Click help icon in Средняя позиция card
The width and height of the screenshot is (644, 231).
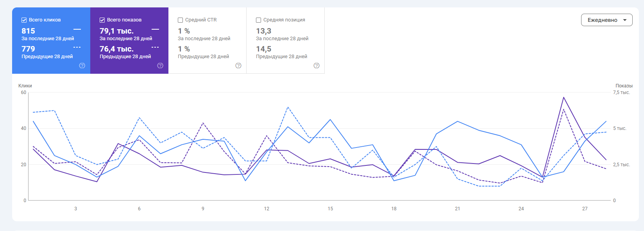[x=317, y=66]
